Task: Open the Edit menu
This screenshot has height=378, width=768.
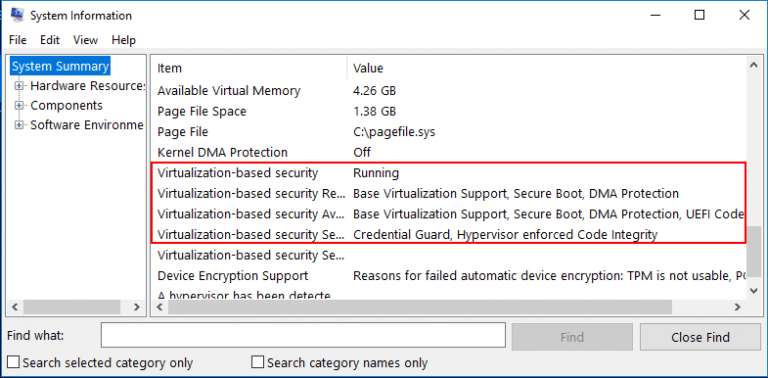Action: (50, 40)
